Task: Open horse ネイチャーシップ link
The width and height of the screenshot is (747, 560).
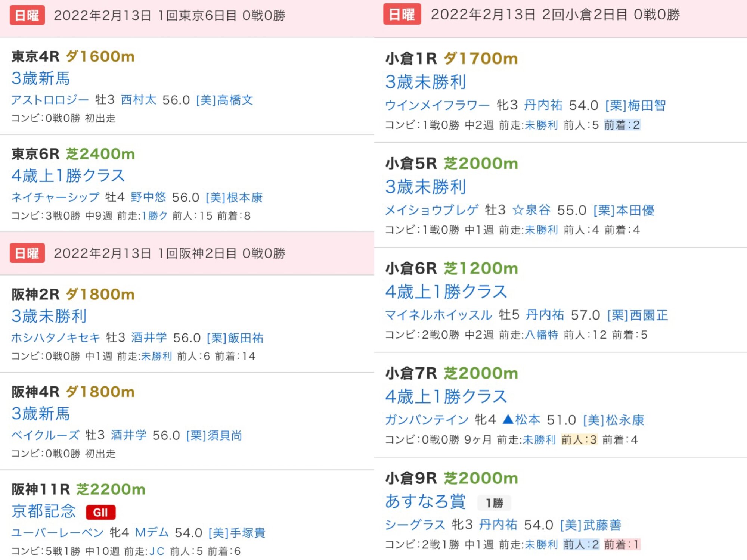Action: (55, 197)
